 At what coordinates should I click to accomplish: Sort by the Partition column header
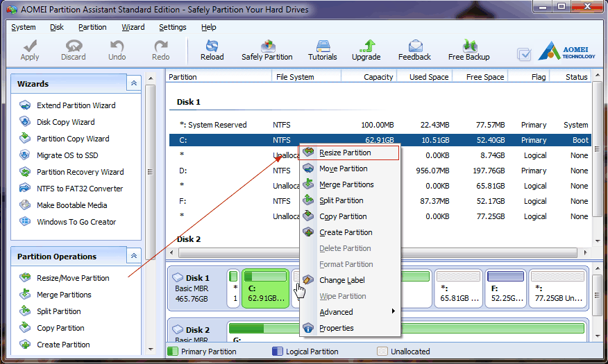(219, 77)
